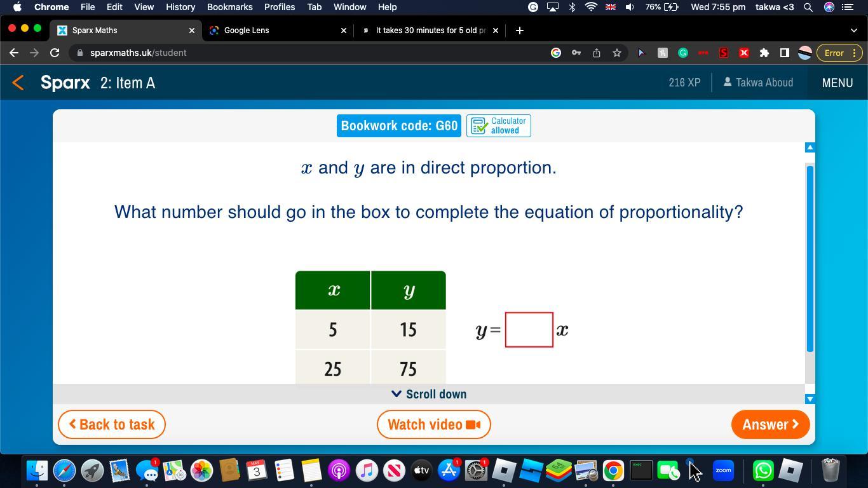The height and width of the screenshot is (488, 868).
Task: Click the Sparx back arrow icon
Action: pyautogui.click(x=18, y=83)
